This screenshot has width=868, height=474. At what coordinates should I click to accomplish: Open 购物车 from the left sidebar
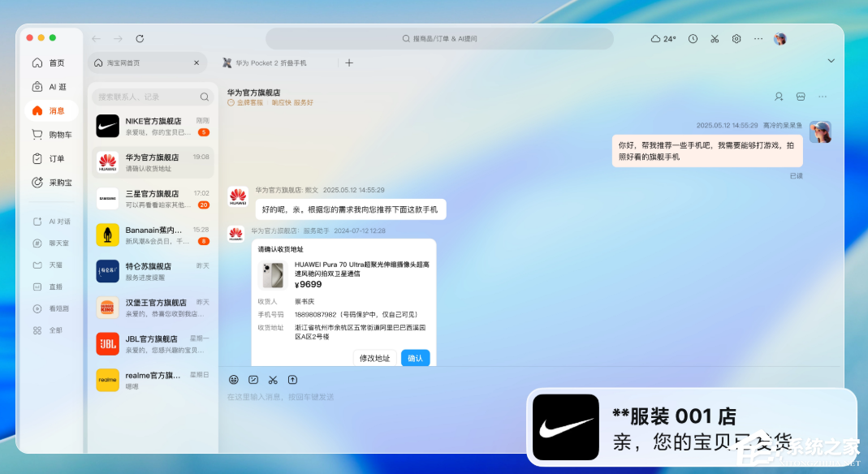[52, 135]
